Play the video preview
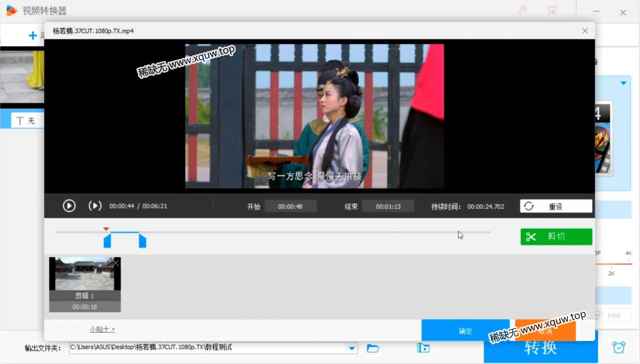 pos(69,206)
